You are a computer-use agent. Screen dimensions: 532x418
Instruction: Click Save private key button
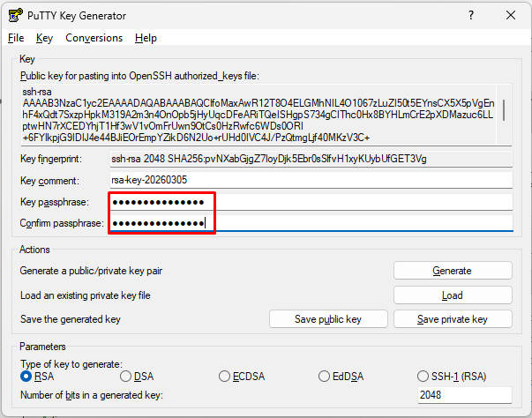(452, 319)
